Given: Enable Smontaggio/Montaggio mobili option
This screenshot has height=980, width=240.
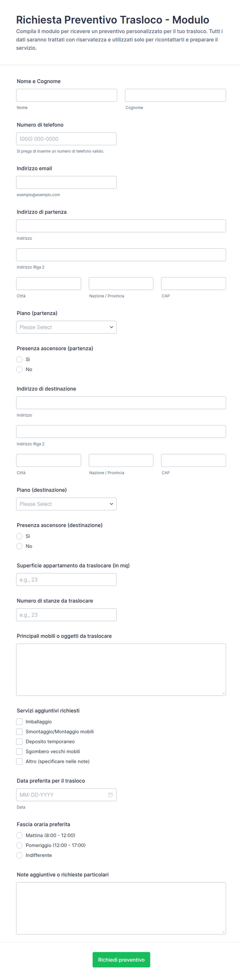Looking at the screenshot, I should [x=19, y=732].
